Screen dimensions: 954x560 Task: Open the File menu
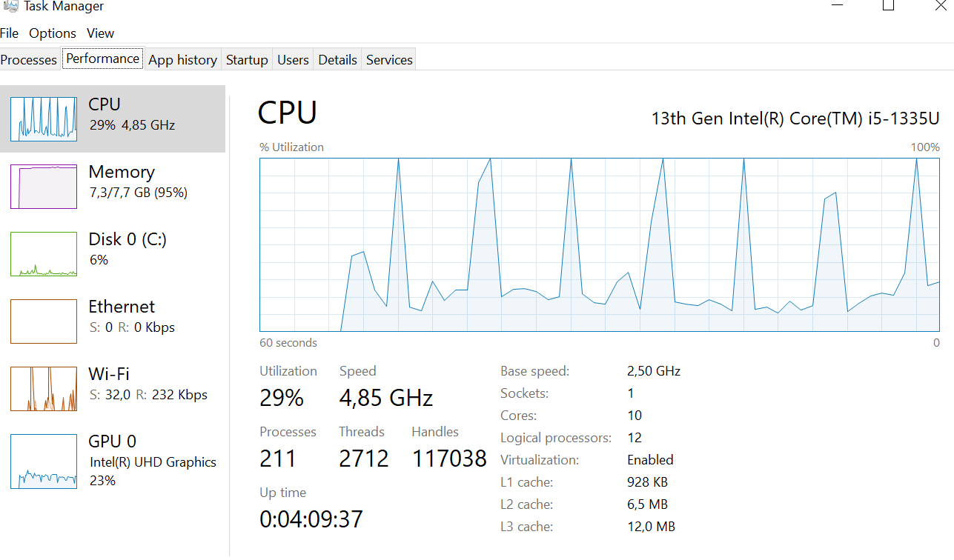[x=9, y=33]
